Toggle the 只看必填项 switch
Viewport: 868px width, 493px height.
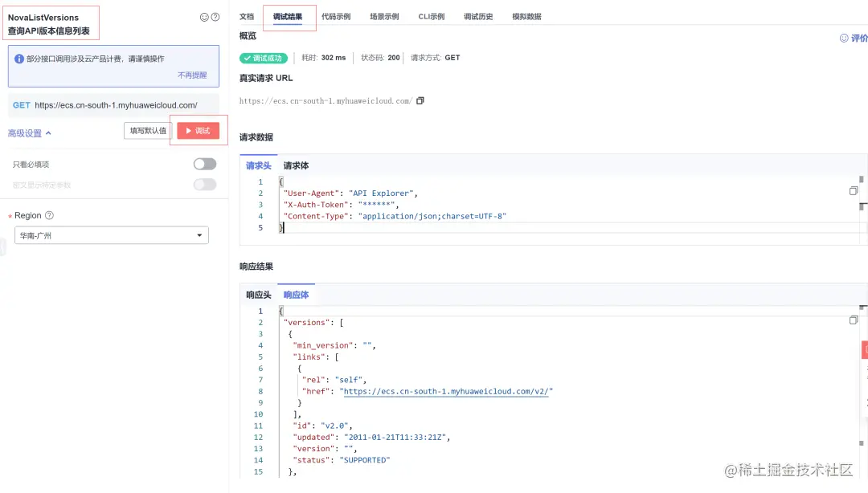tap(205, 164)
